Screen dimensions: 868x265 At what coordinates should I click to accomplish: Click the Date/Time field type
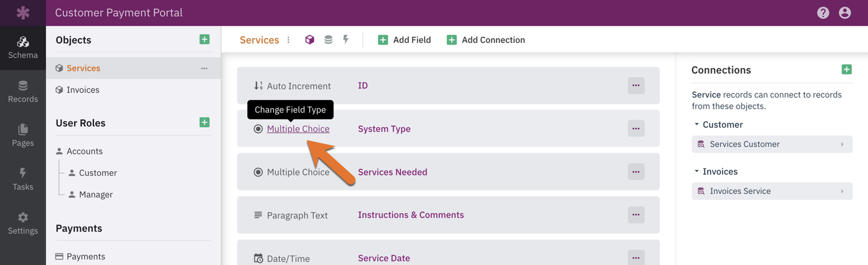click(x=288, y=258)
